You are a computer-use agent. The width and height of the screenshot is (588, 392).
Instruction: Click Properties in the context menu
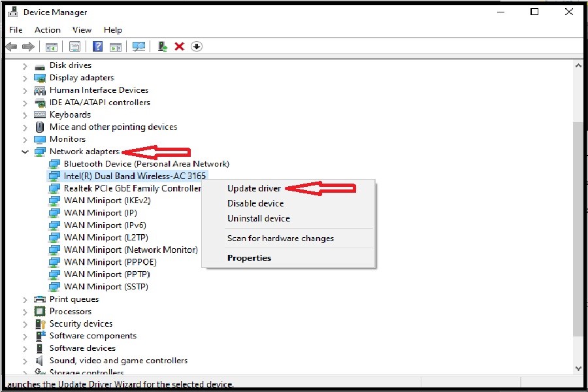pos(249,257)
